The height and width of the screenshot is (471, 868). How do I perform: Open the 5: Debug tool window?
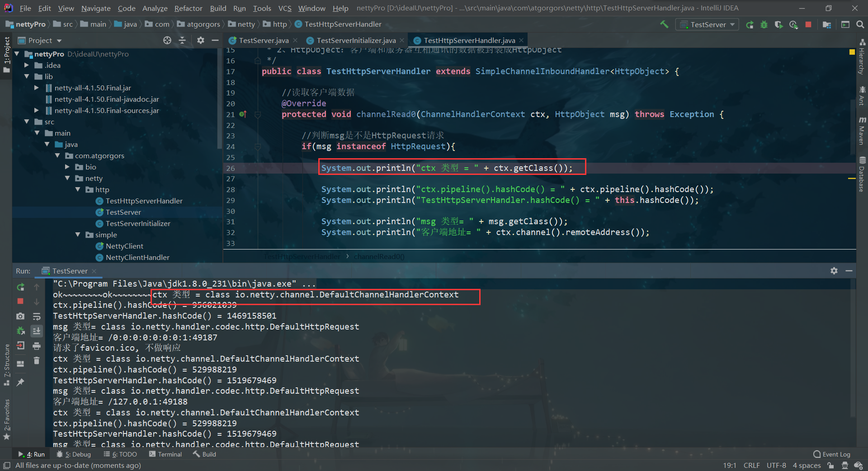pyautogui.click(x=74, y=454)
